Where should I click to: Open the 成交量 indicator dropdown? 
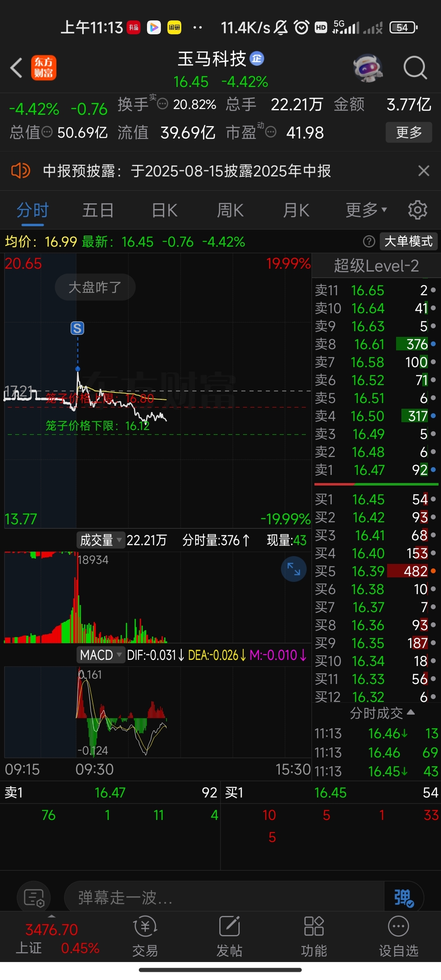pos(101,540)
